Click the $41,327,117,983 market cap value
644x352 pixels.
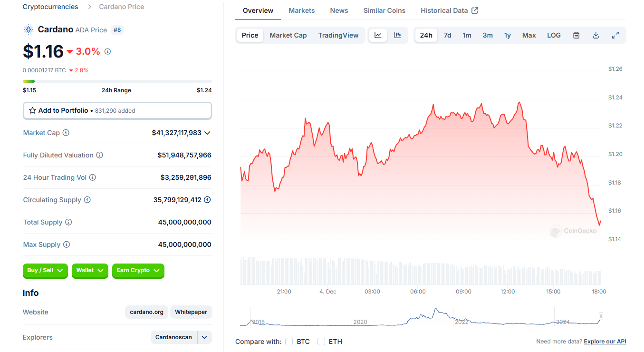pyautogui.click(x=177, y=133)
